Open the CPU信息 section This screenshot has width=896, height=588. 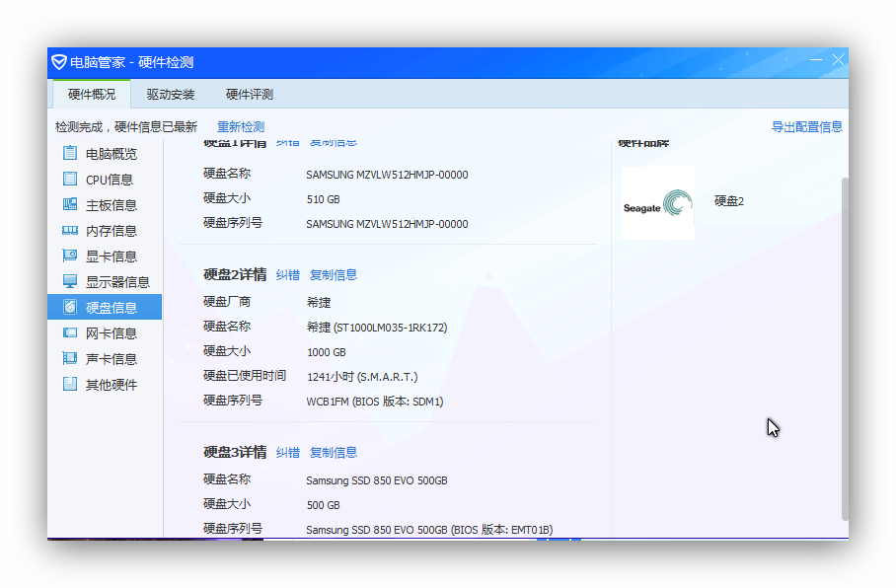point(106,180)
